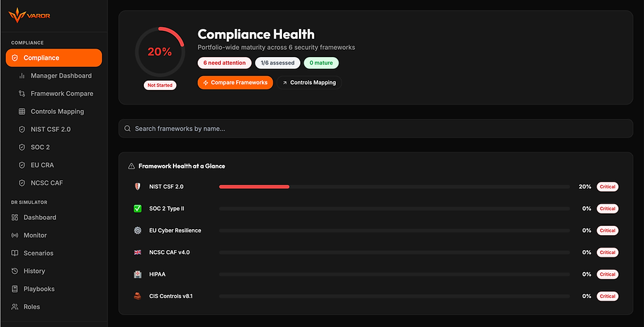
Task: Select the EU Cyber Resilience framework name
Action: tap(175, 230)
